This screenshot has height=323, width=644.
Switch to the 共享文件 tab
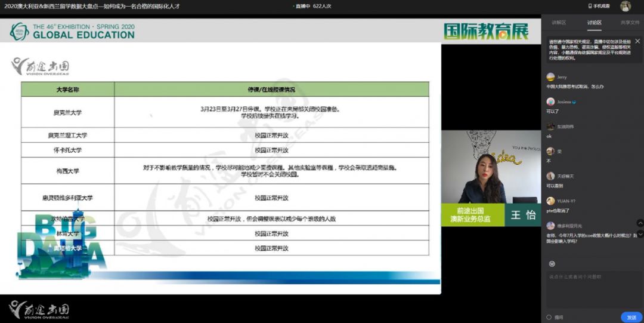(630, 23)
